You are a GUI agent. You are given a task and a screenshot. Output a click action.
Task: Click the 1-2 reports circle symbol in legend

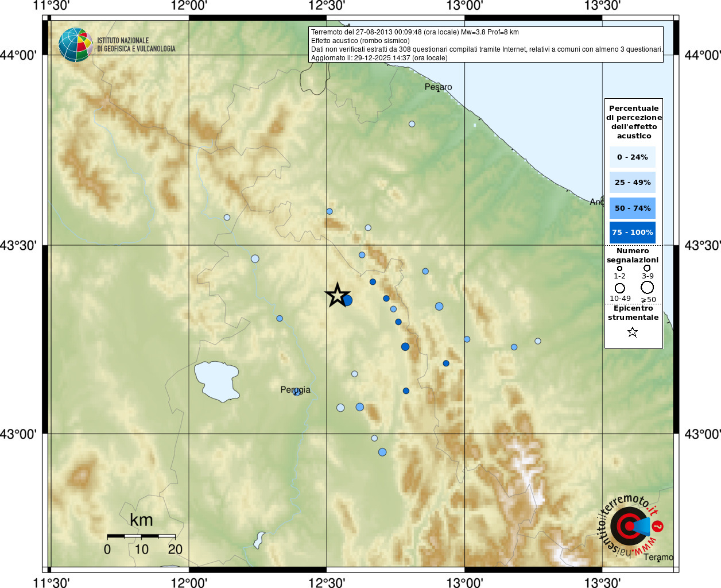(x=619, y=268)
